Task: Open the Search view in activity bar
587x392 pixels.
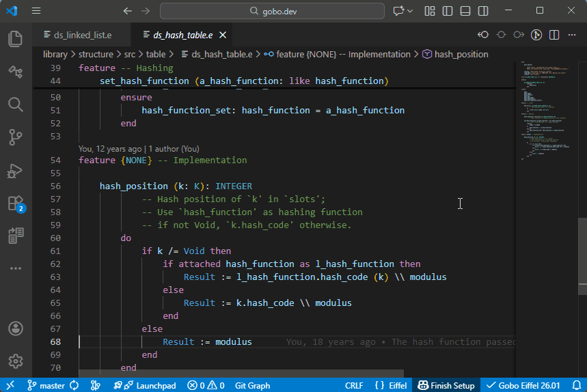Action: click(x=15, y=104)
